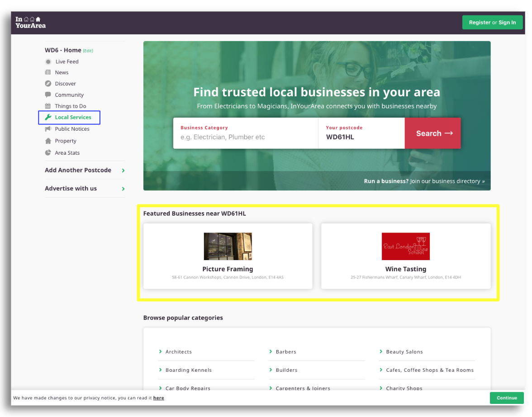
Task: Open Public Notices
Action: point(72,128)
